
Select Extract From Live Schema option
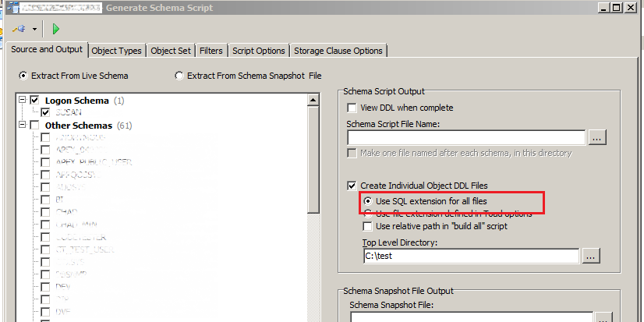click(x=23, y=76)
